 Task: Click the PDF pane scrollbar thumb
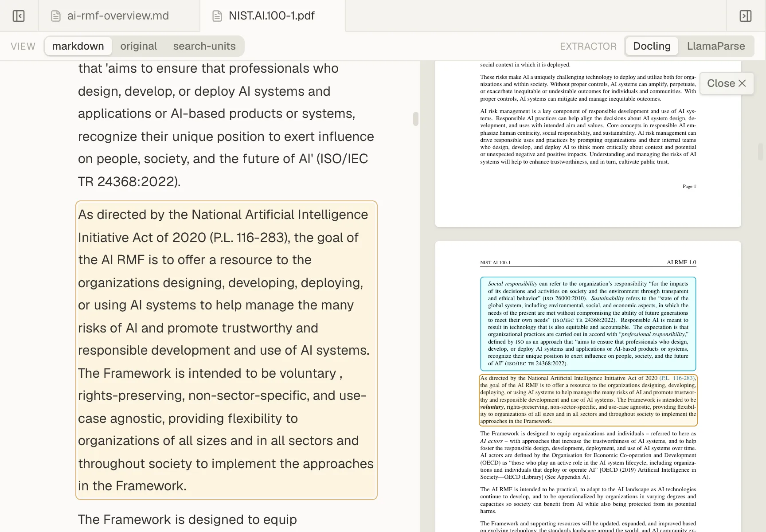point(761,152)
